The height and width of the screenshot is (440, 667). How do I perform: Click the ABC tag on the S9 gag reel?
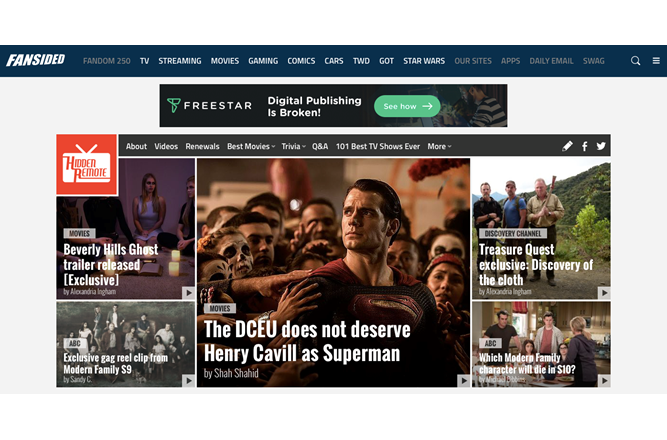[74, 343]
